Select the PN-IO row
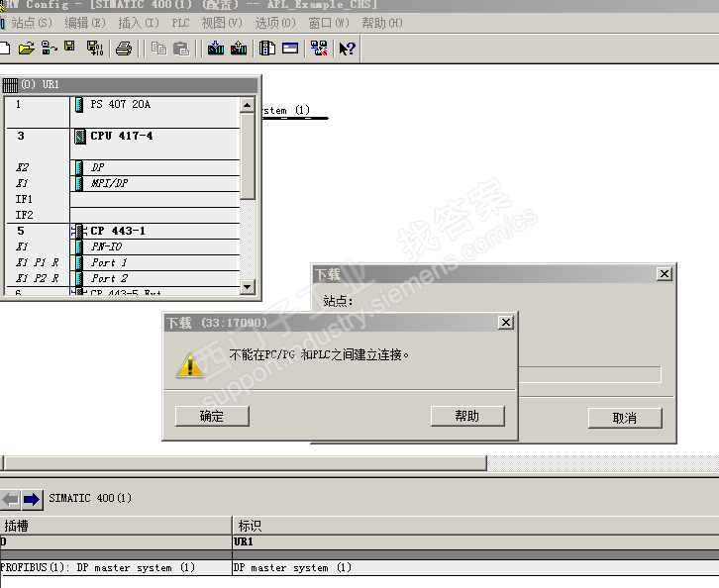This screenshot has height=588, width=719. [123, 246]
